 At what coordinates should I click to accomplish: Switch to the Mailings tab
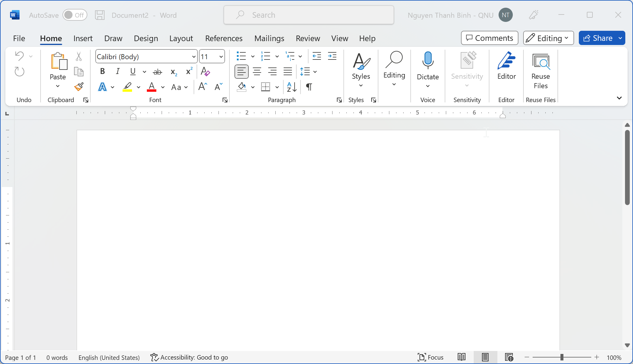[x=269, y=38]
